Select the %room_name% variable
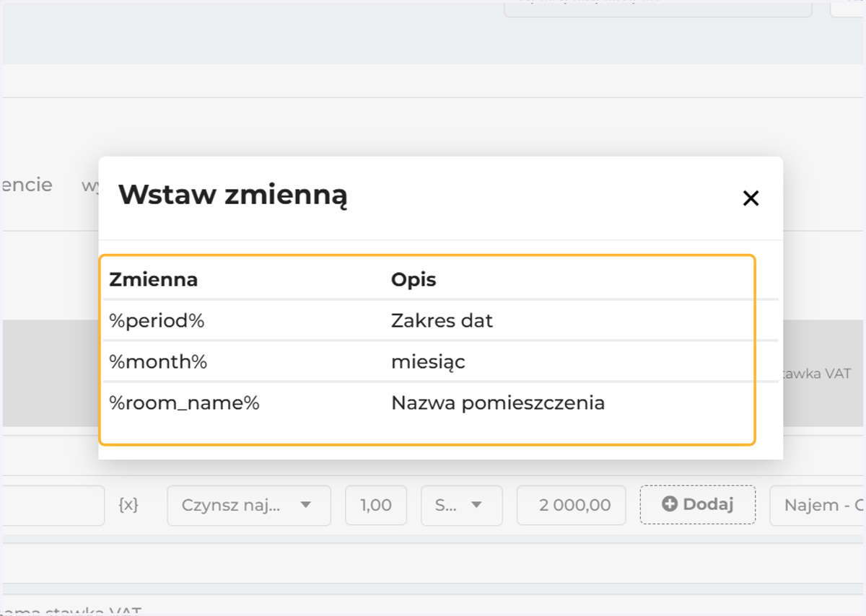 (x=184, y=403)
